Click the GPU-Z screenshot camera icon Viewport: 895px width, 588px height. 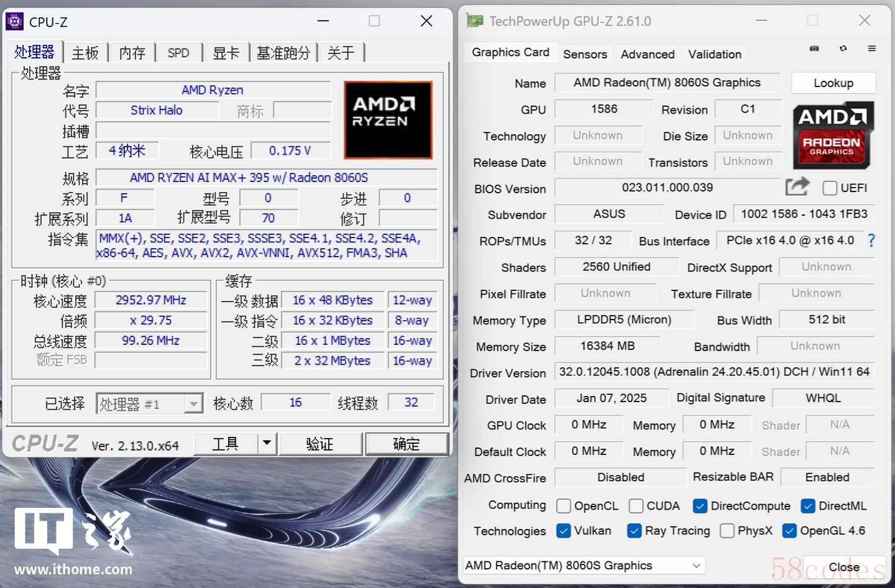click(814, 48)
